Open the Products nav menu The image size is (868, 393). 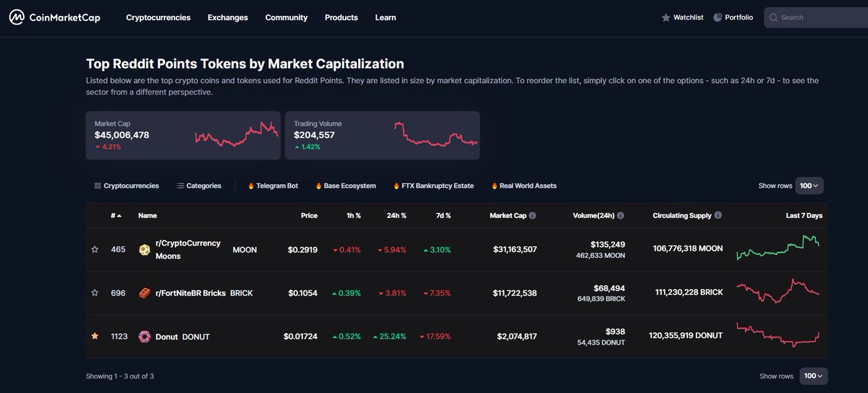click(x=341, y=17)
